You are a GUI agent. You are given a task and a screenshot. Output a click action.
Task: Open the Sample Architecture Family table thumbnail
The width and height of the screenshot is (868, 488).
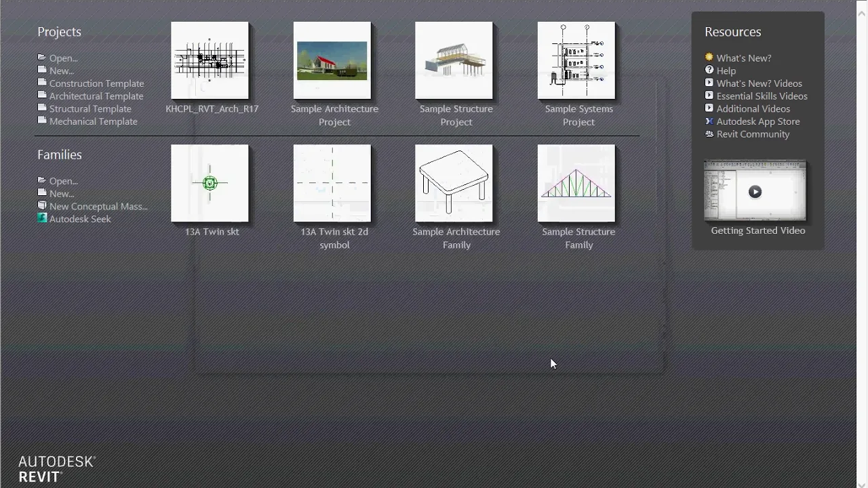click(454, 183)
